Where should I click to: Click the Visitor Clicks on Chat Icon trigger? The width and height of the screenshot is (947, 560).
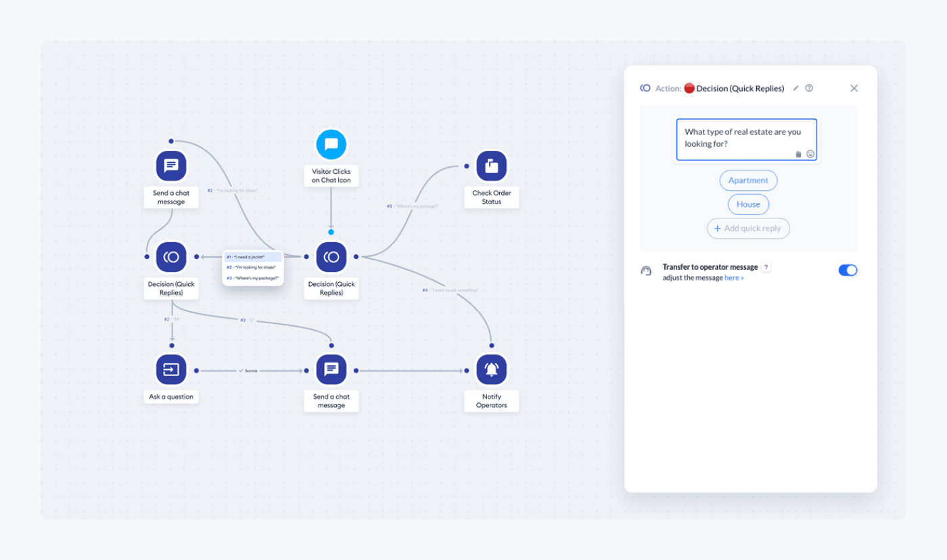(x=331, y=144)
